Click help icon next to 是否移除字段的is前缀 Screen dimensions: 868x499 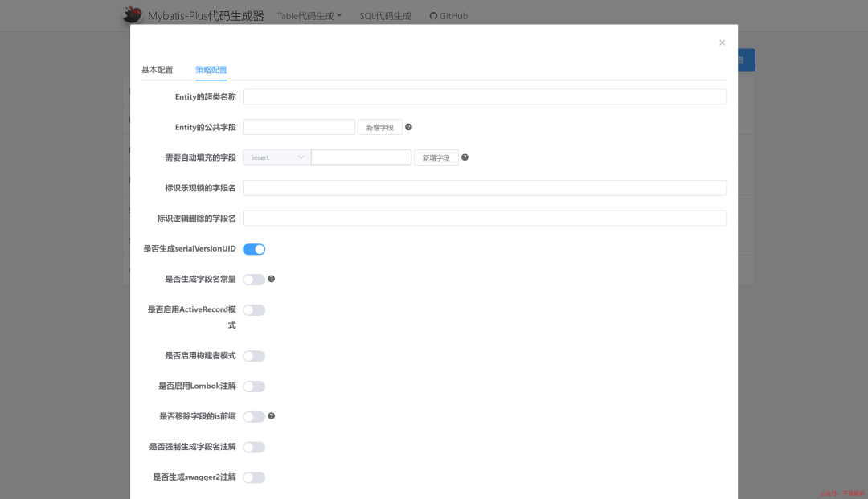click(x=271, y=416)
